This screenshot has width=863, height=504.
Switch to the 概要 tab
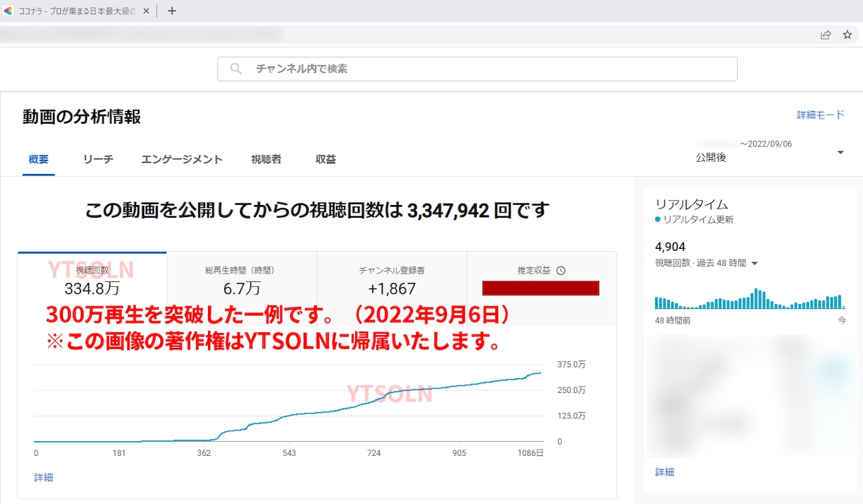[x=39, y=159]
